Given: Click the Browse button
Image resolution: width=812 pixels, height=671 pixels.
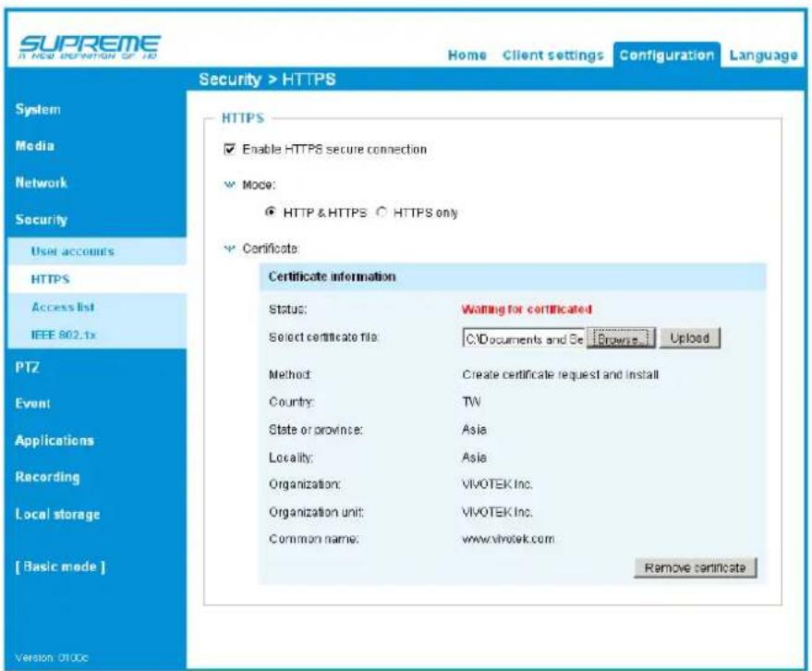Looking at the screenshot, I should coord(621,338).
